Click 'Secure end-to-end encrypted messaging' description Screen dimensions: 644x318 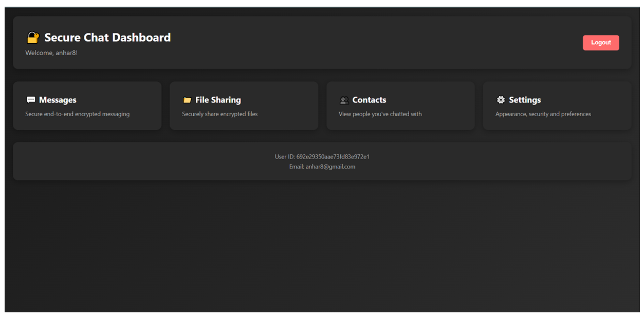click(77, 114)
